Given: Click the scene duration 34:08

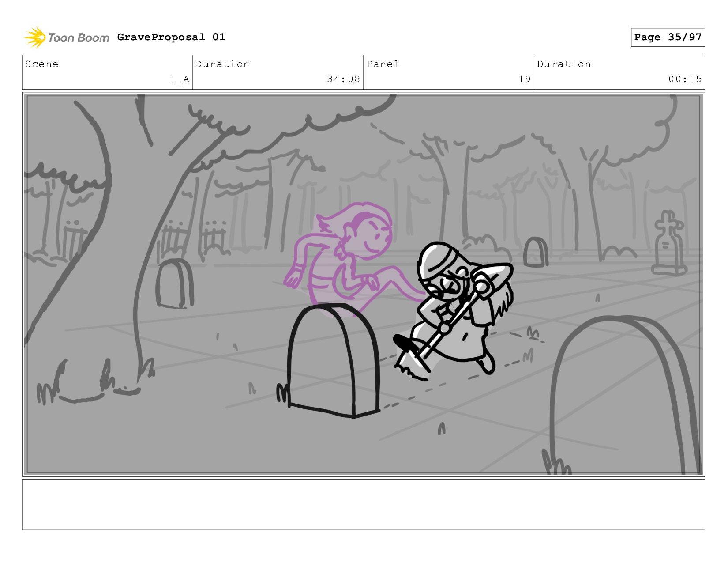Looking at the screenshot, I should 343,79.
